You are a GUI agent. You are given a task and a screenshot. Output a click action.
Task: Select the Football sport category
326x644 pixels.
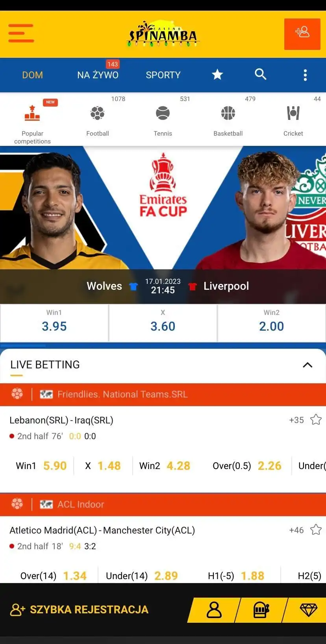point(98,120)
